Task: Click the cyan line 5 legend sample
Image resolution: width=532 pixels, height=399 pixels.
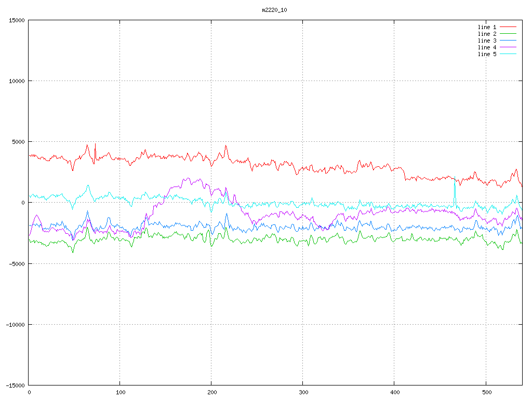Action: (x=508, y=54)
